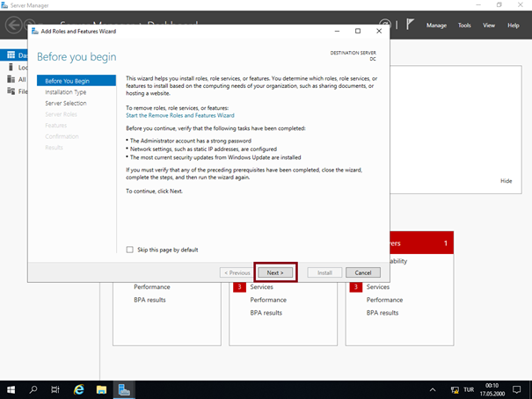Click red servers tile header with count 1
Screen dimensions: 532x399
(422, 243)
